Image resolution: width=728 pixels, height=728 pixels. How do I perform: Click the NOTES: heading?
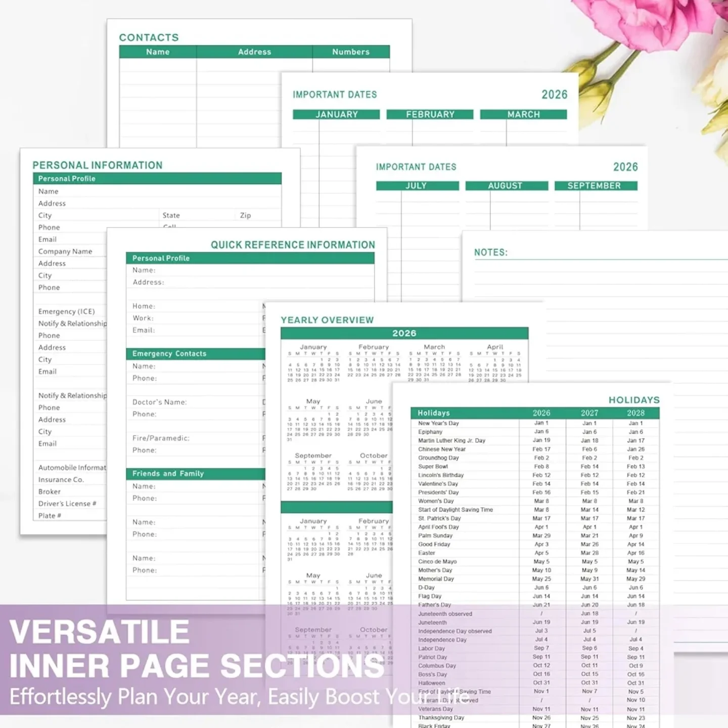(x=490, y=252)
